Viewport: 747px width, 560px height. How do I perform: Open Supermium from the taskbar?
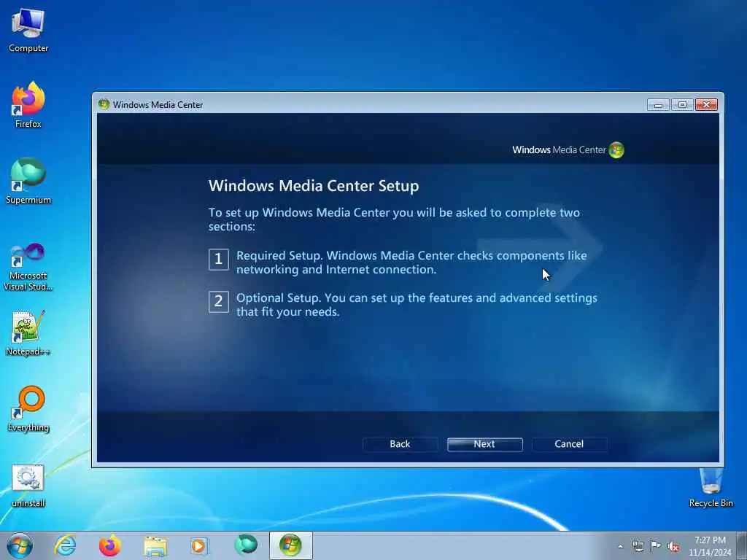[x=246, y=545]
